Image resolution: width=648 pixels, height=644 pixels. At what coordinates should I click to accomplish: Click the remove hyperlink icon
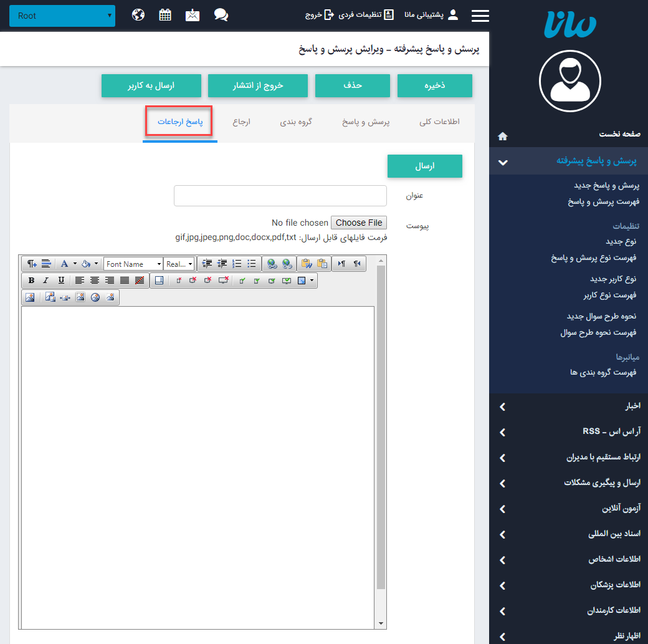288,263
